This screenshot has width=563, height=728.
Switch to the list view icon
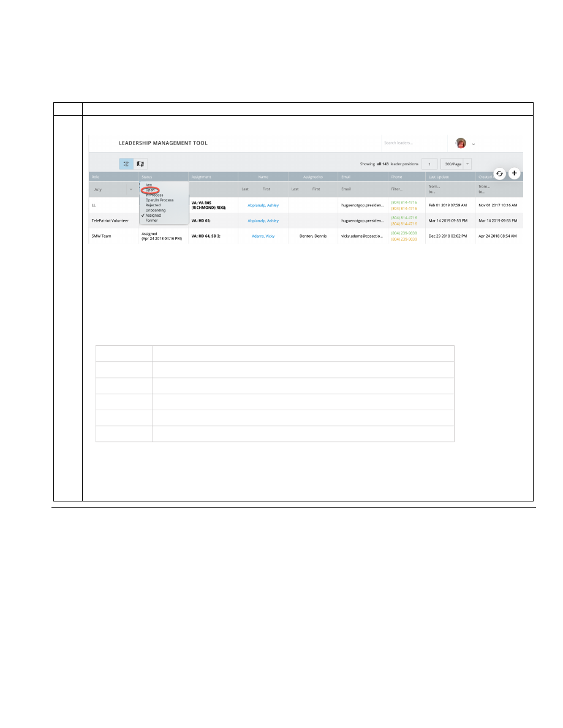126,164
